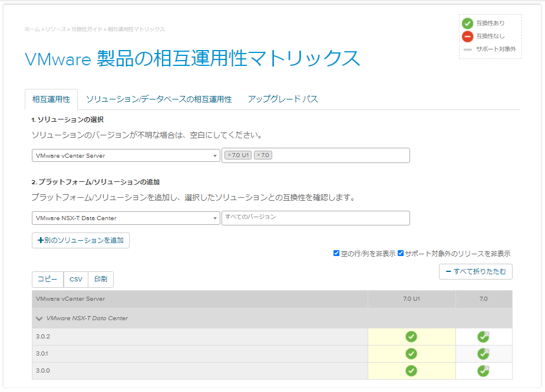Viewport: 545px width, 392px height.
Task: Click 相互運用性マトリックス breadcrumb text
Action: click(x=136, y=29)
